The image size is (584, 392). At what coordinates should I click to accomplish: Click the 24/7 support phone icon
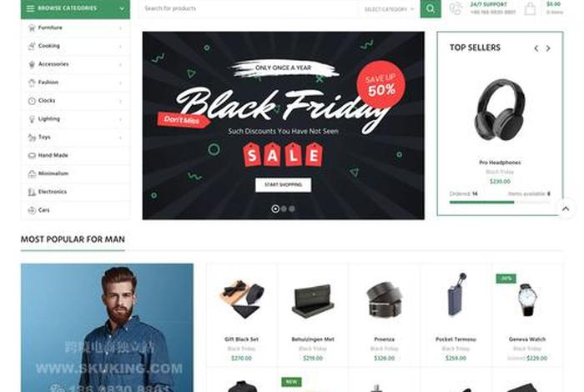456,8
